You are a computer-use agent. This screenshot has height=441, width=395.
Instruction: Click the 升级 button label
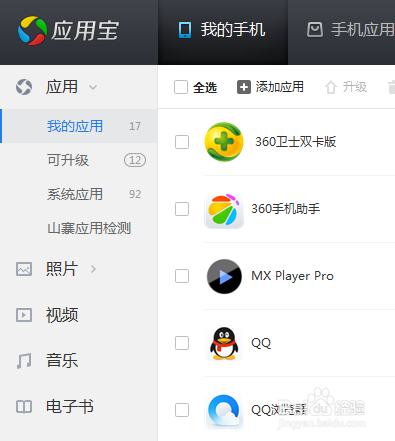pos(355,87)
